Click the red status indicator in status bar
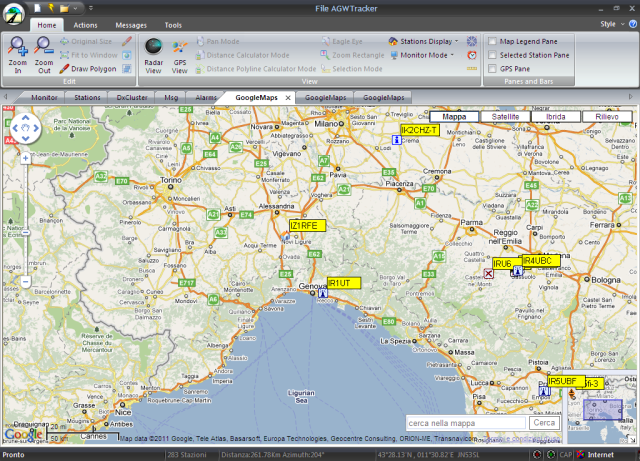 (538, 454)
